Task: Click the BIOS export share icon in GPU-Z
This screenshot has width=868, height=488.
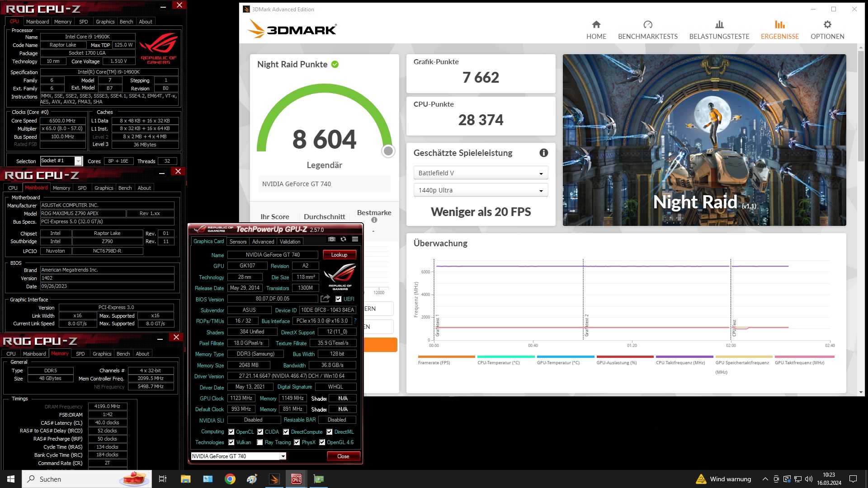Action: (325, 299)
